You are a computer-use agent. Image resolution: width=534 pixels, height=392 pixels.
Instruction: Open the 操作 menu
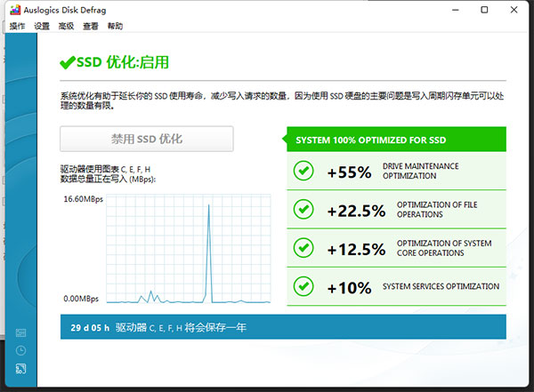[x=18, y=27]
